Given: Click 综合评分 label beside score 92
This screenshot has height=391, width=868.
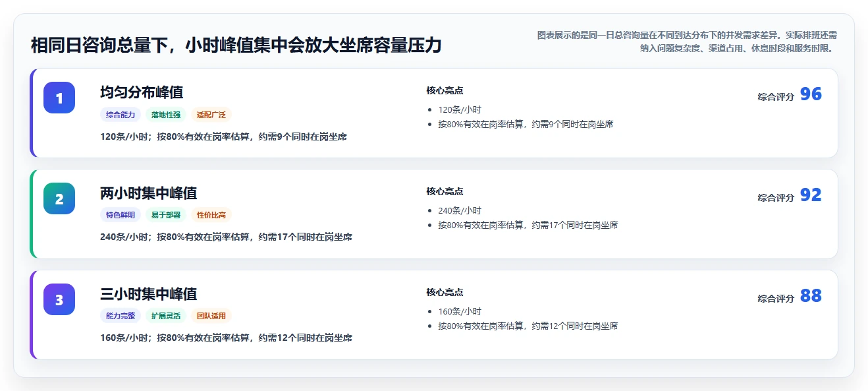Looking at the screenshot, I should [x=776, y=198].
